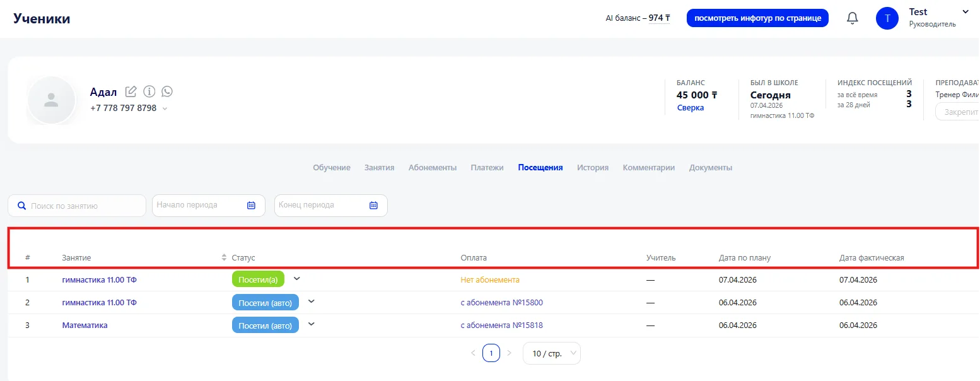Click the Нет абонемента payment link
This screenshot has width=980, height=381.
pyautogui.click(x=490, y=279)
